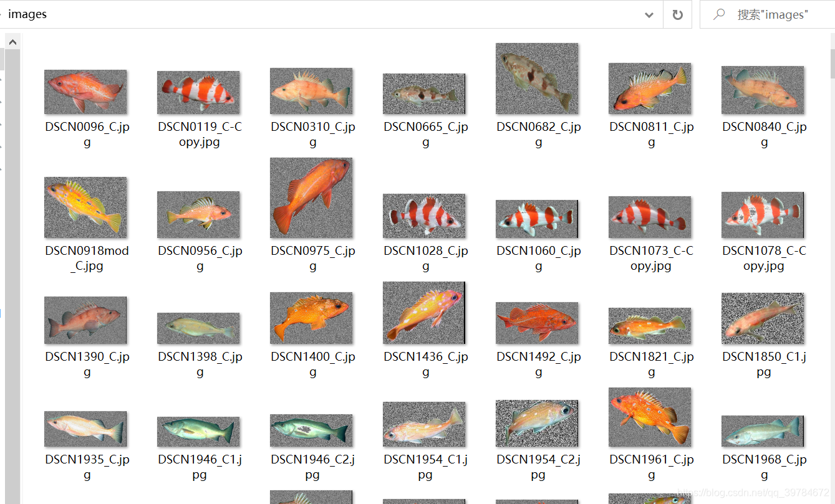
Task: Select the DSCN0096_C.jpg thumbnail
Action: tap(85, 92)
